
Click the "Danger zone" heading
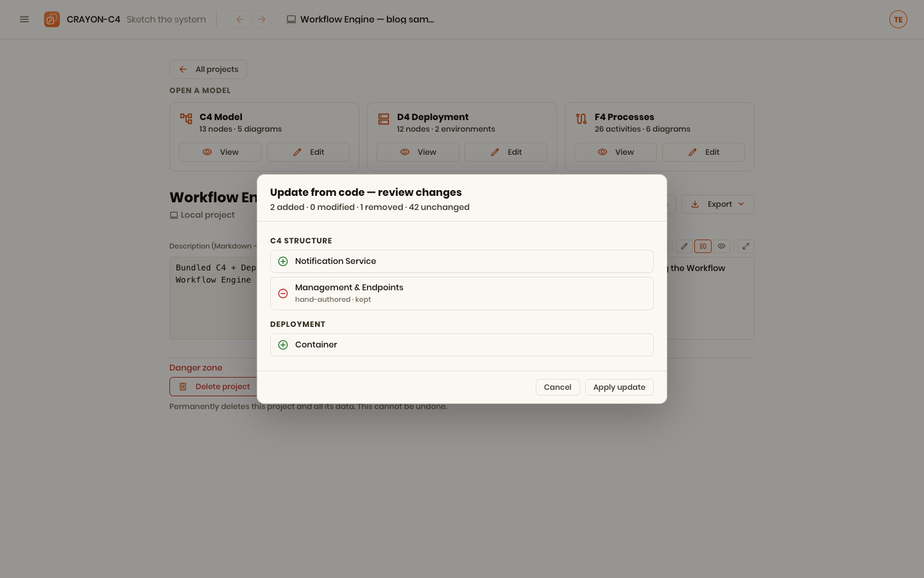[196, 368]
